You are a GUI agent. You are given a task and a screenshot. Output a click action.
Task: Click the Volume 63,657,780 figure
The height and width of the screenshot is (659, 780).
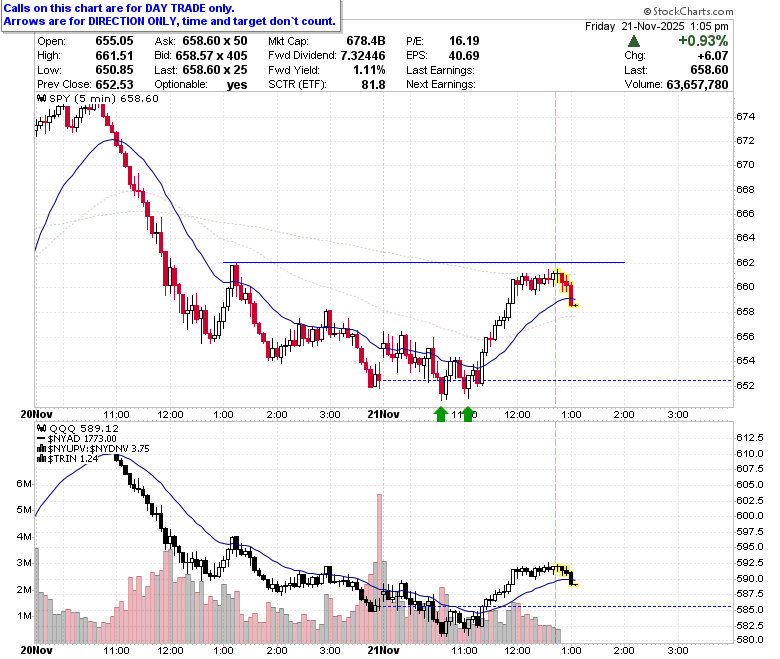click(697, 85)
